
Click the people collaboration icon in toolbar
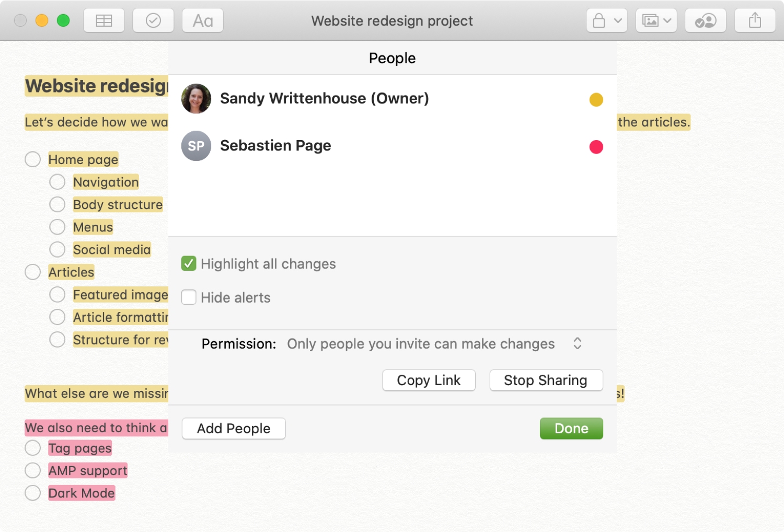click(706, 21)
